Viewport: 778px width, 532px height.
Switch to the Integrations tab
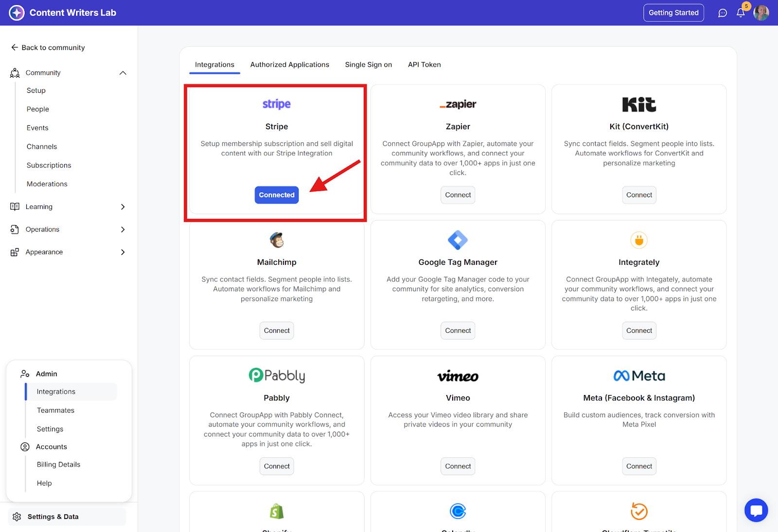(214, 65)
